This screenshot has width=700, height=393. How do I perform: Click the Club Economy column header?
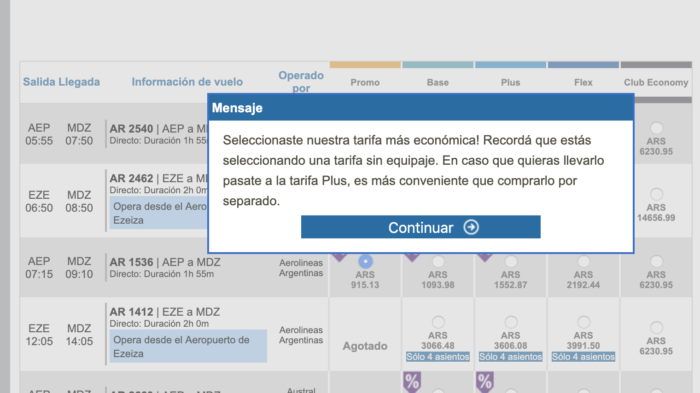coord(656,83)
